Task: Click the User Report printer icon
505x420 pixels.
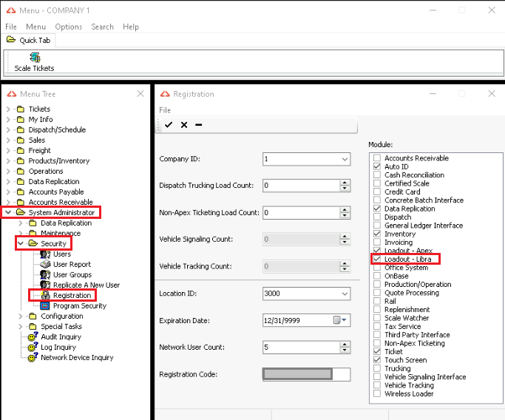Action: pyautogui.click(x=45, y=265)
